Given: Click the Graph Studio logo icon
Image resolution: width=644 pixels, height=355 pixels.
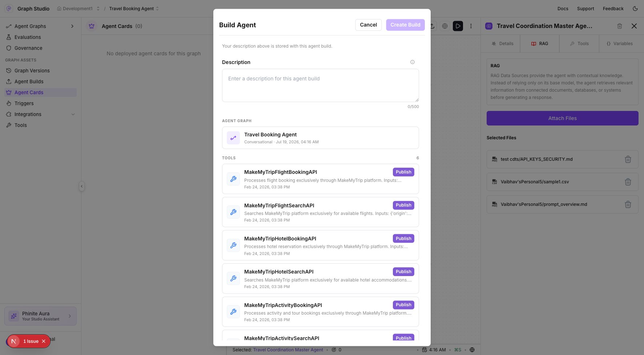Looking at the screenshot, I should (9, 8).
